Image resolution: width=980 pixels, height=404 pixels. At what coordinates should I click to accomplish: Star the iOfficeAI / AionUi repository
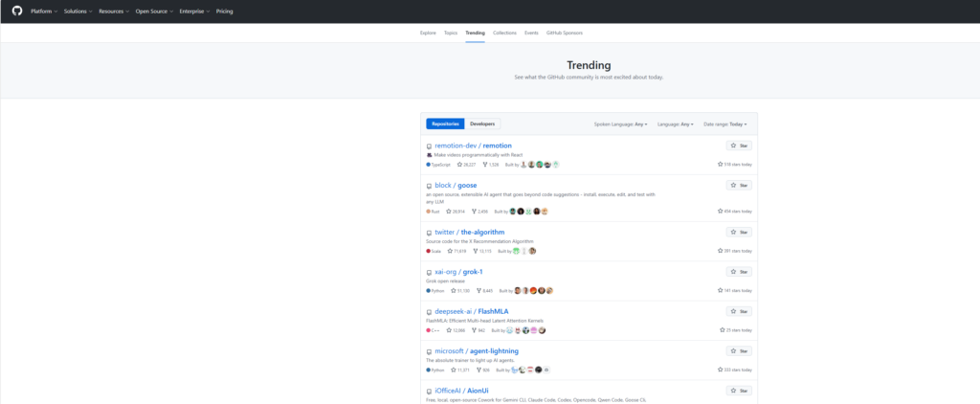(739, 391)
